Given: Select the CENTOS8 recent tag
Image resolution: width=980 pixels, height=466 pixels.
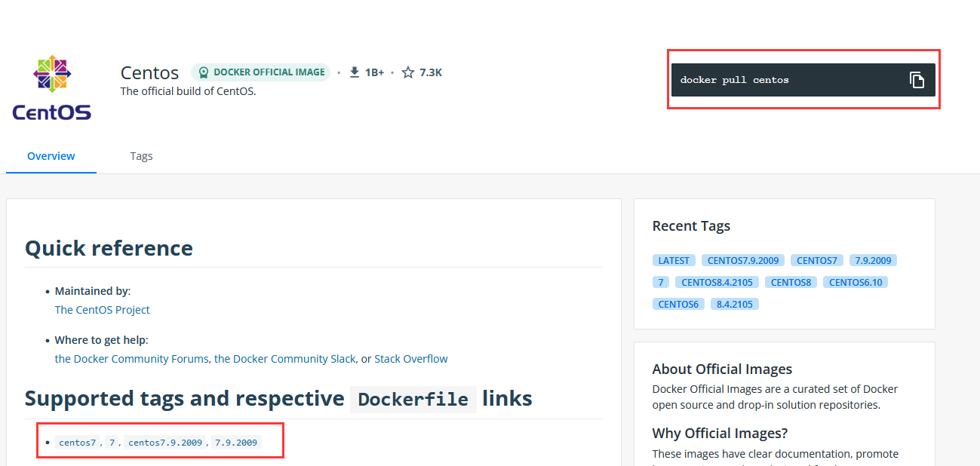Looking at the screenshot, I should 791,282.
